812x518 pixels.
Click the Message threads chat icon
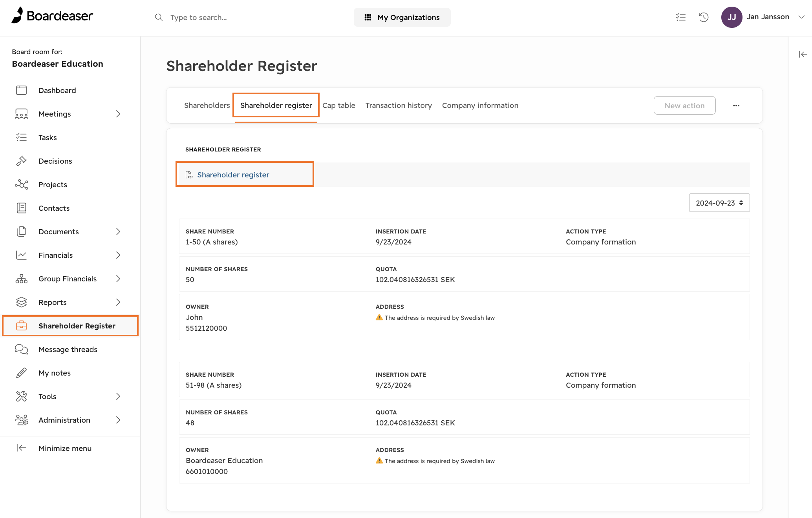tap(22, 349)
